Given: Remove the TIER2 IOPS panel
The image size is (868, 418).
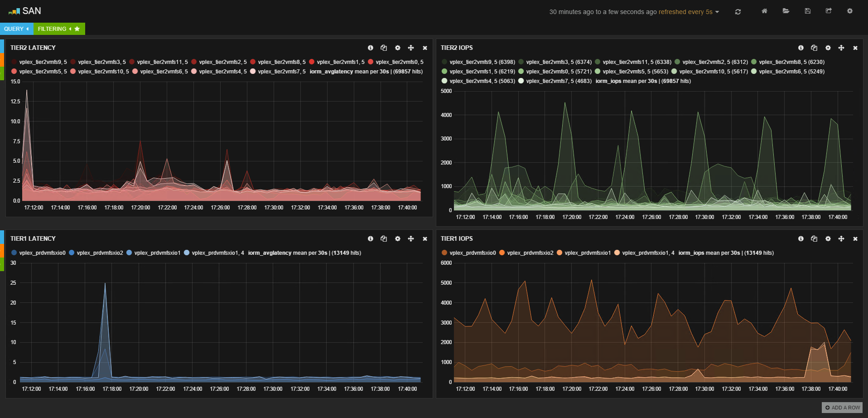Looking at the screenshot, I should click(855, 48).
